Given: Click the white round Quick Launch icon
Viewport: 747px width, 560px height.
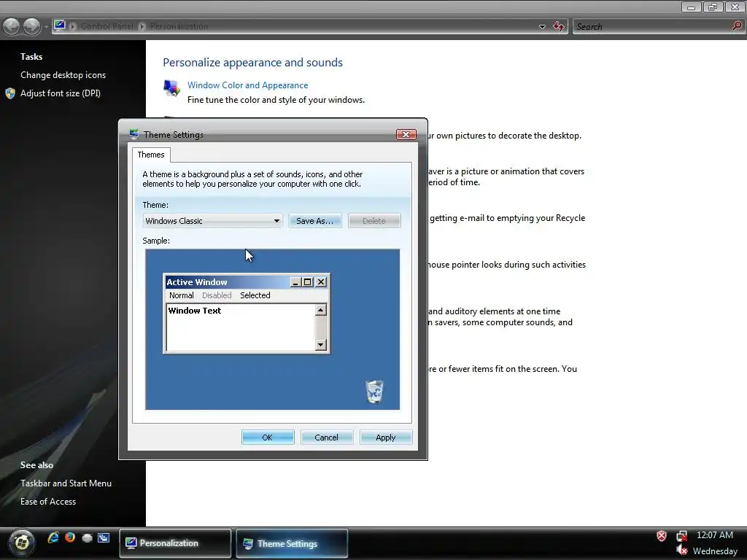Looking at the screenshot, I should 88,538.
